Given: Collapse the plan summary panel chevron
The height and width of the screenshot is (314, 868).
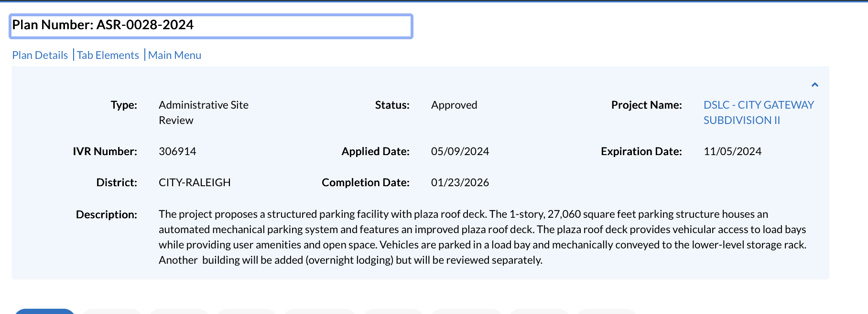Looking at the screenshot, I should point(815,85).
